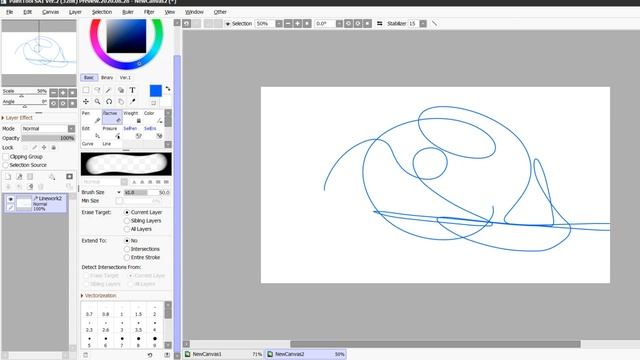640x360 pixels.
Task: Open the File menu
Action: (9, 12)
